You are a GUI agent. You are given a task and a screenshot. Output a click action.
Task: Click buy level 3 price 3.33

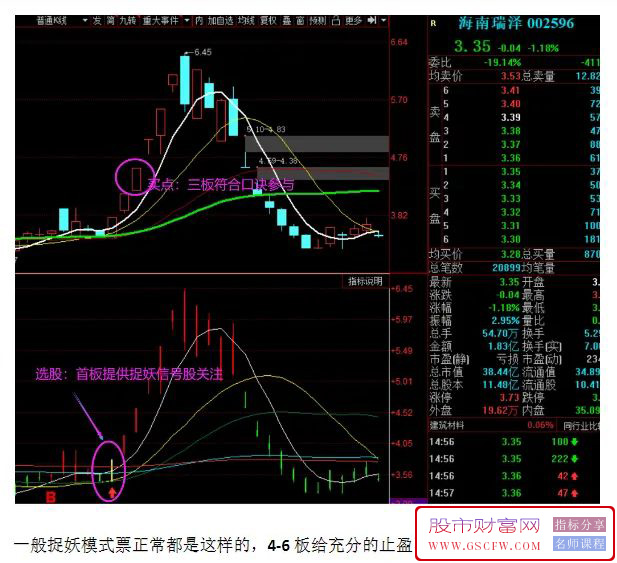pos(511,199)
